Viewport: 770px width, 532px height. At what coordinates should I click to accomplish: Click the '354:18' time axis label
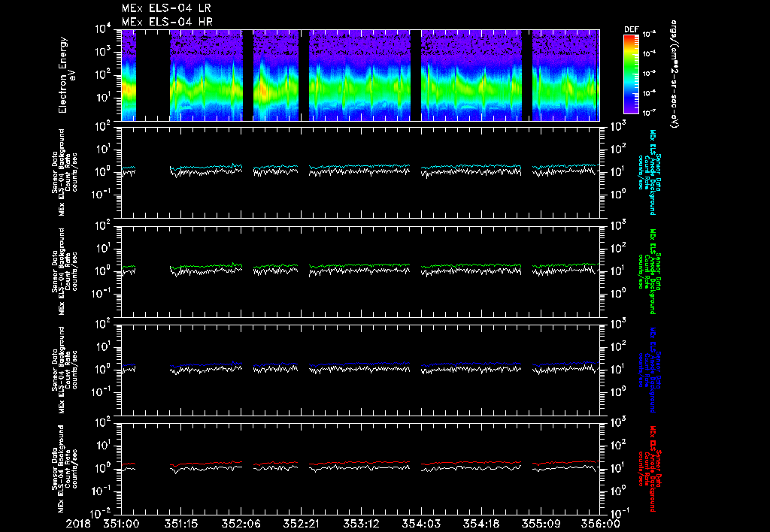pyautogui.click(x=480, y=524)
